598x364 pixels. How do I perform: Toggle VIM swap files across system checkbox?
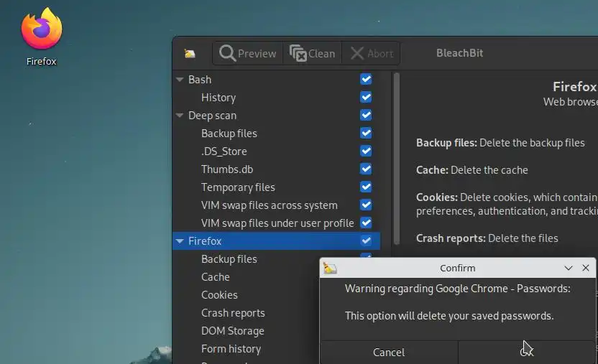(x=366, y=205)
